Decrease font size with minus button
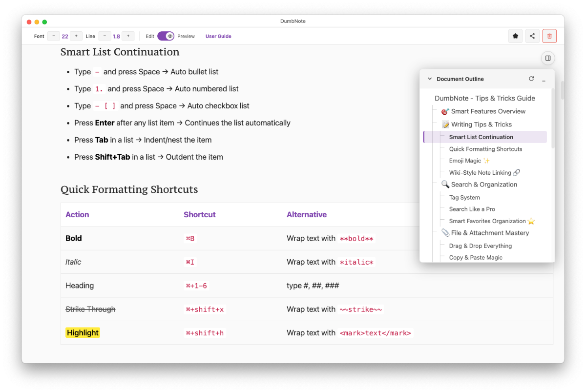The image size is (586, 392). coord(54,36)
